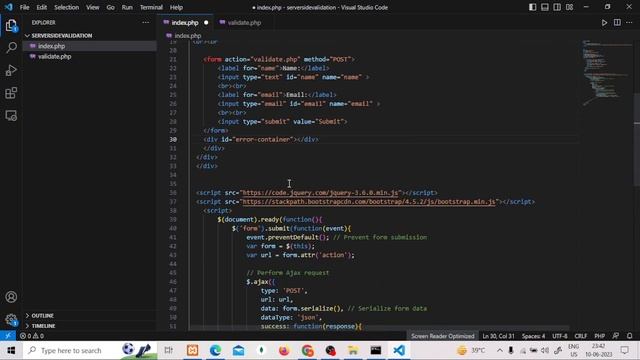Switch to the index.php editor tab
640x360 pixels.
point(184,23)
